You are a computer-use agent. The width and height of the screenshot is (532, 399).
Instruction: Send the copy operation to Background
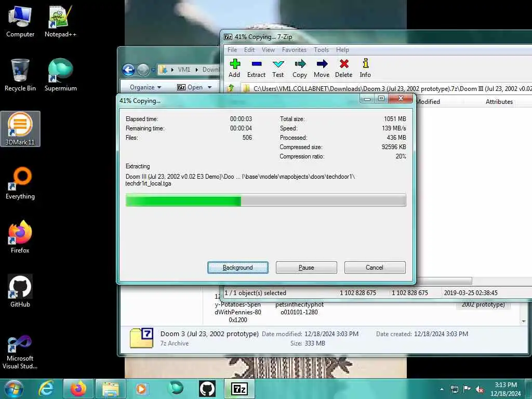point(238,268)
